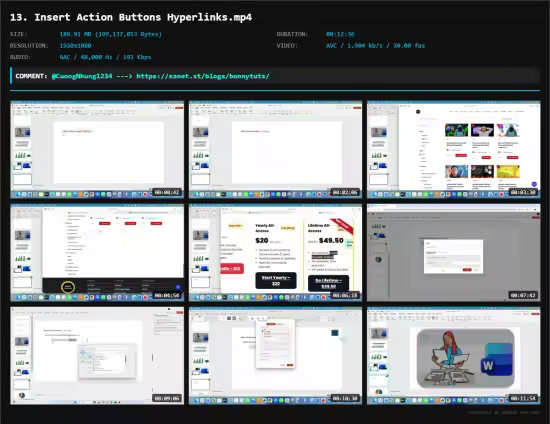Open the thumbnail stamped 00:10:30
The image size is (550, 424).
pyautogui.click(x=275, y=356)
